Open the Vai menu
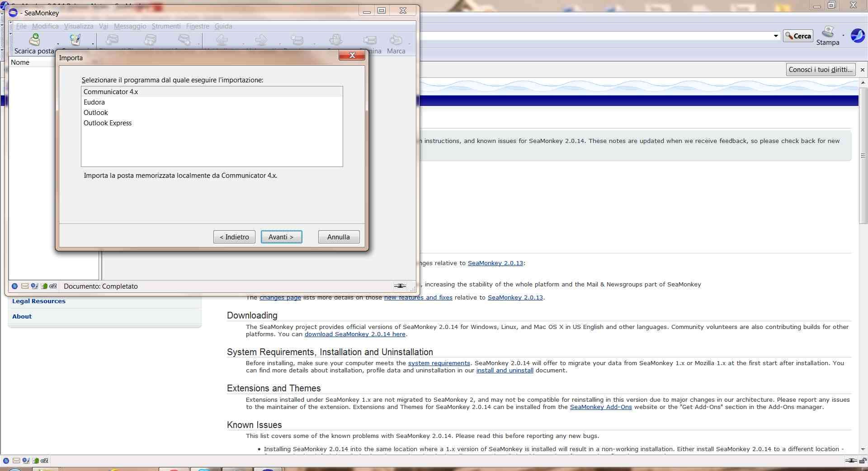Screen dimensions: 868x471 tap(104, 26)
